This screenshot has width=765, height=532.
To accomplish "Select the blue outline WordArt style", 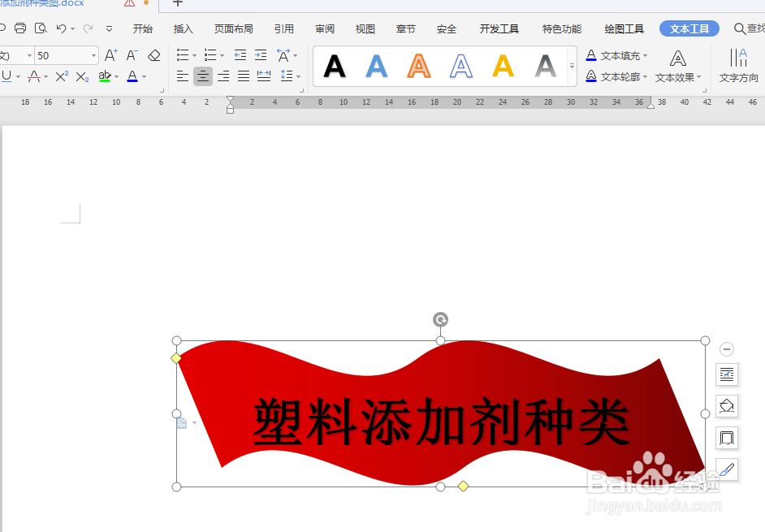I will (461, 66).
